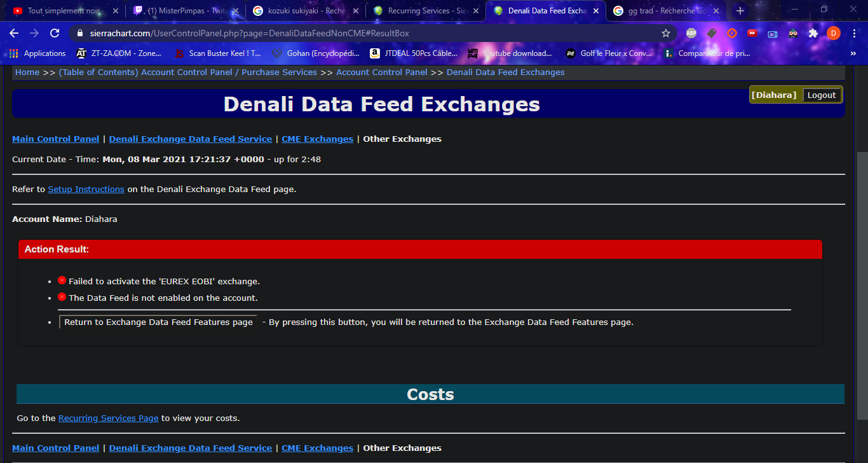The image size is (868, 463).
Task: Open CME Exchanges link below Costs
Action: [x=318, y=448]
